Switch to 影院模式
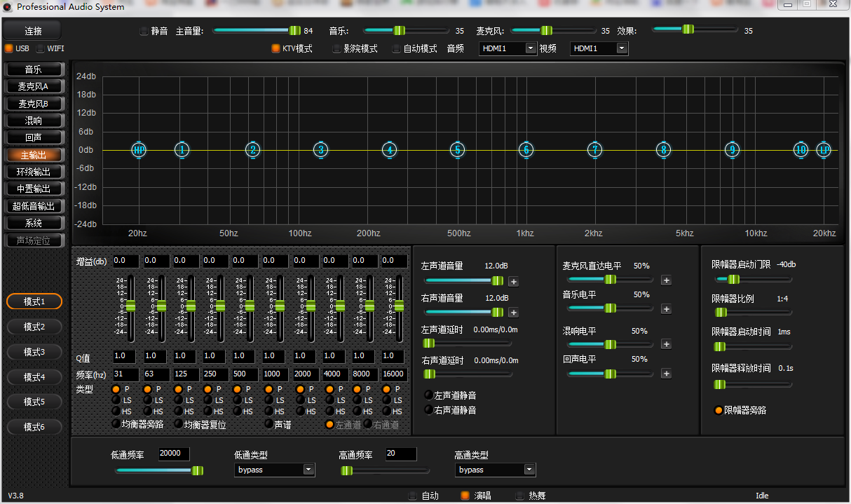This screenshot has width=851, height=504. (x=336, y=48)
